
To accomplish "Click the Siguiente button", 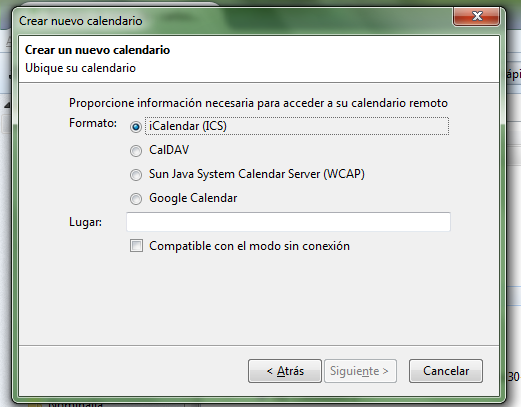I will click(x=360, y=371).
